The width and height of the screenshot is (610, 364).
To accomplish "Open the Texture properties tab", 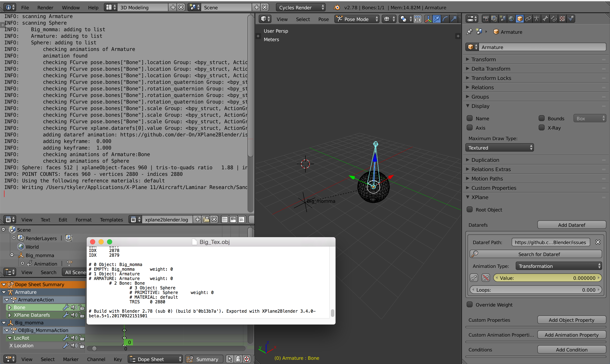I will (562, 19).
